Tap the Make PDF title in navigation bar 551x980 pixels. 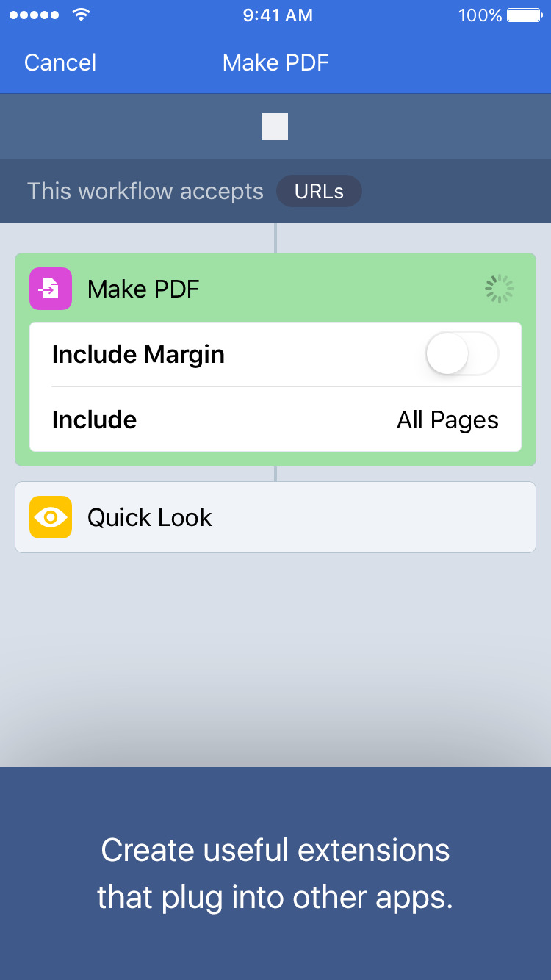[275, 62]
